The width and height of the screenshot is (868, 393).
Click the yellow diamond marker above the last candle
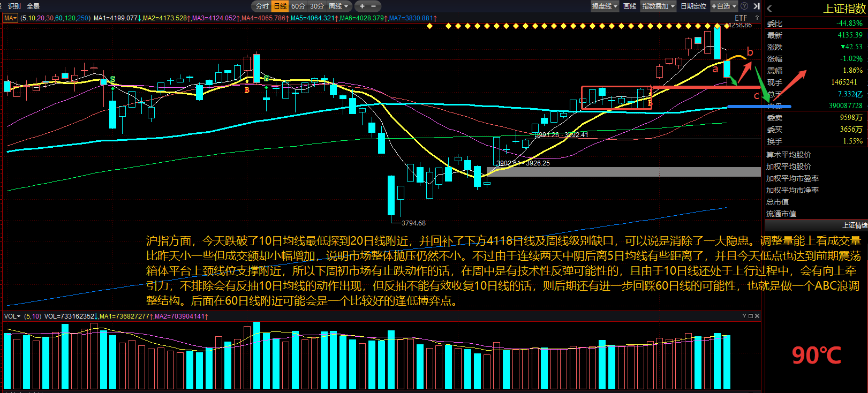(x=727, y=26)
